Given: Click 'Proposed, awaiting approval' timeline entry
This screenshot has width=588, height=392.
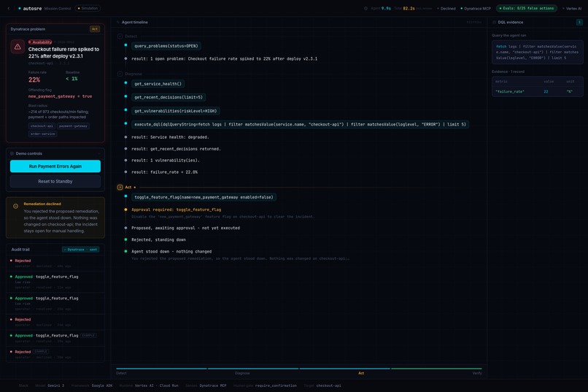Looking at the screenshot, I should (x=185, y=228).
